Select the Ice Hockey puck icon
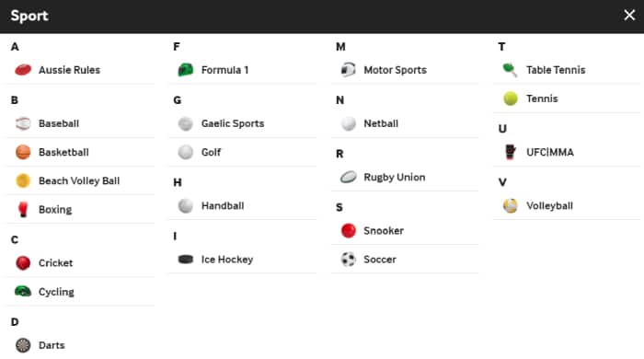This screenshot has width=644, height=359. click(186, 260)
